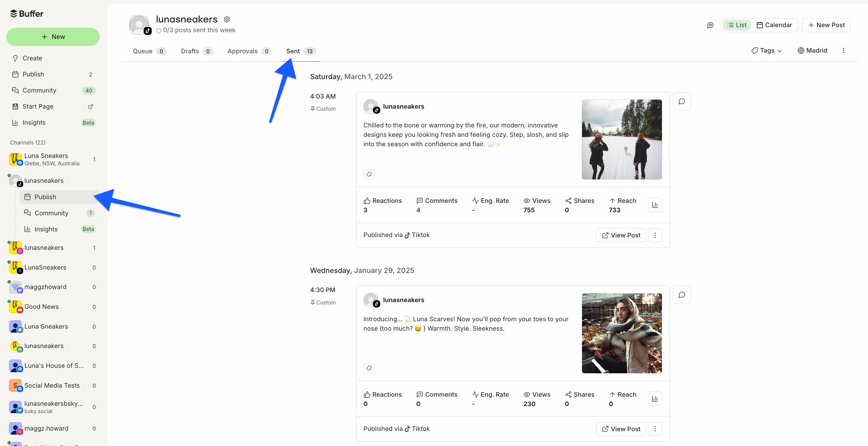This screenshot has width=868, height=446.
Task: Click the green New button
Action: pos(53,37)
